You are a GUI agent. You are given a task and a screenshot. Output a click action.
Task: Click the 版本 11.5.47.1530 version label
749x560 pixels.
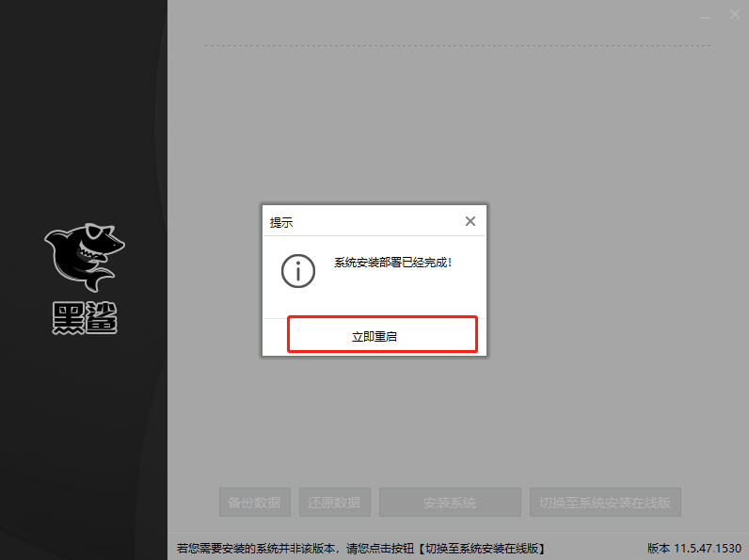[693, 548]
